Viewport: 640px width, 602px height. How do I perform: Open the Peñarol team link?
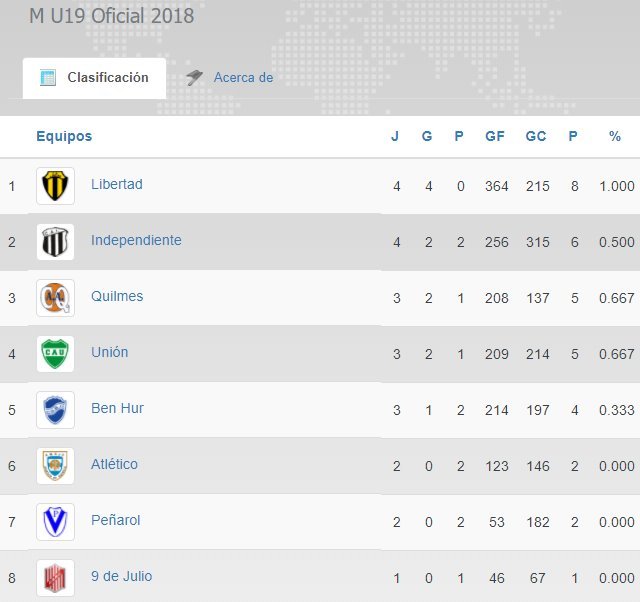click(x=116, y=521)
